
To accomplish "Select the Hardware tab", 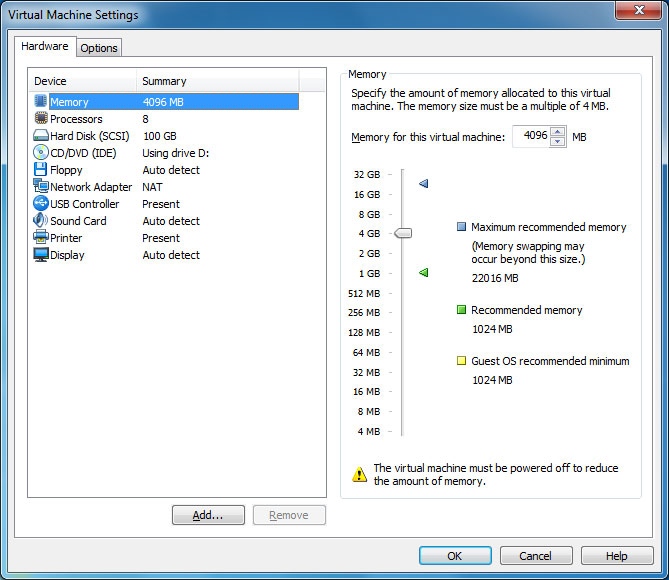I will point(45,46).
